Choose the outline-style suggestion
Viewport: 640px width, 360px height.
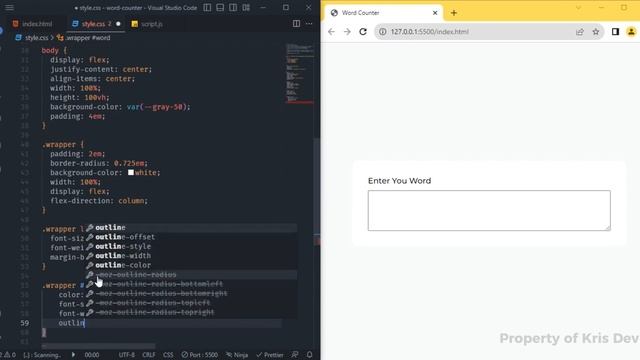191,246
